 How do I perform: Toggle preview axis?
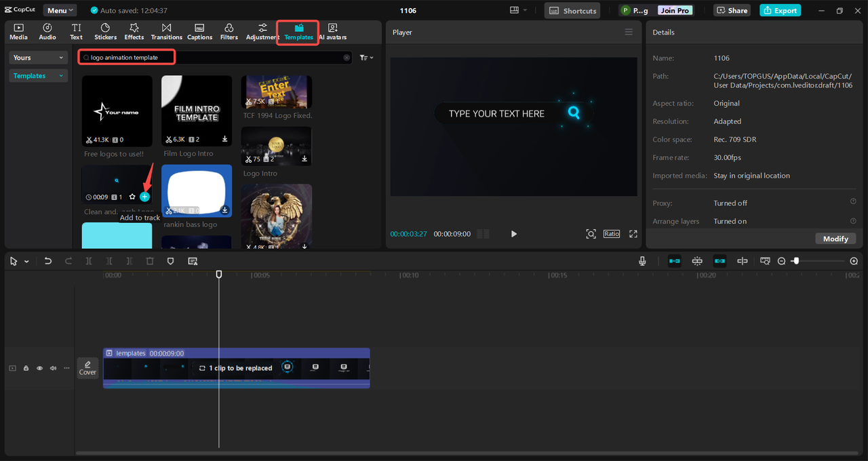tap(743, 261)
